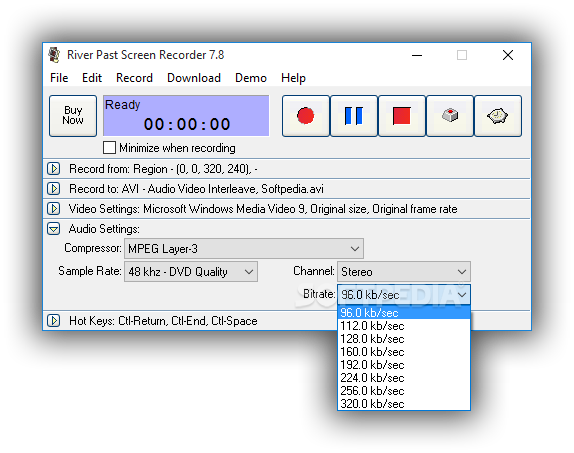Click the hot key record button icon

pos(450,116)
